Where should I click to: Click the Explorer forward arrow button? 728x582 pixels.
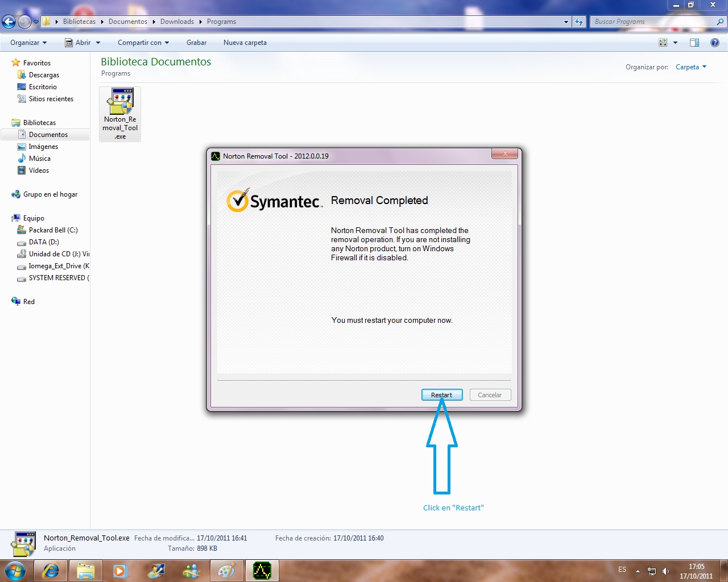24,22
